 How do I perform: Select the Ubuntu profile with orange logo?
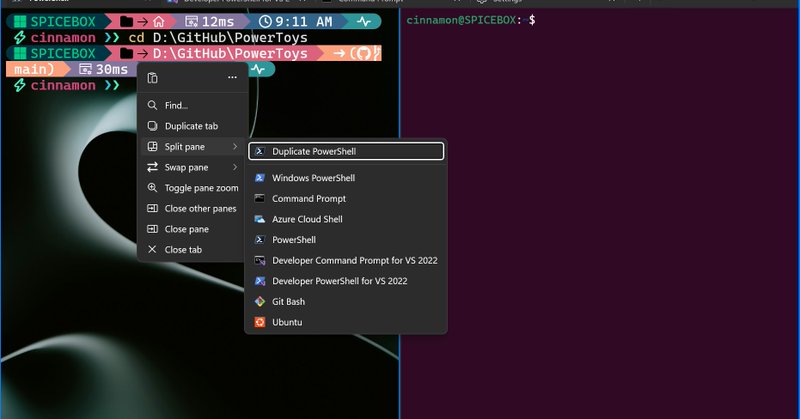point(346,322)
